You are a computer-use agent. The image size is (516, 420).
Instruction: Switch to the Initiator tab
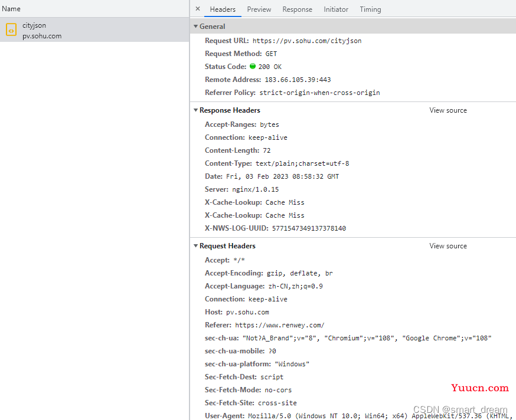pos(336,9)
